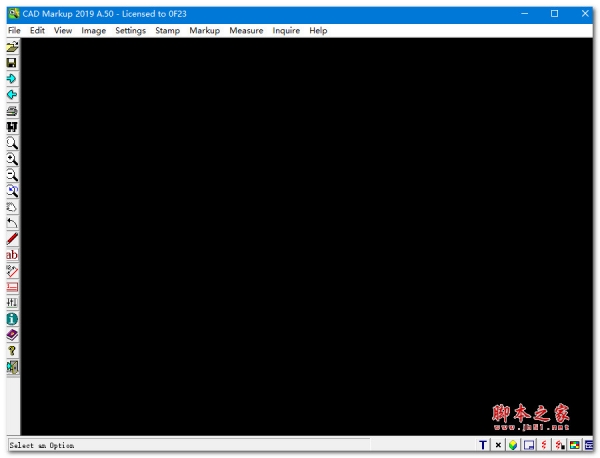Screen dimensions: 600x458
Task: Click the pencil and ruler measure icon
Action: [12, 271]
